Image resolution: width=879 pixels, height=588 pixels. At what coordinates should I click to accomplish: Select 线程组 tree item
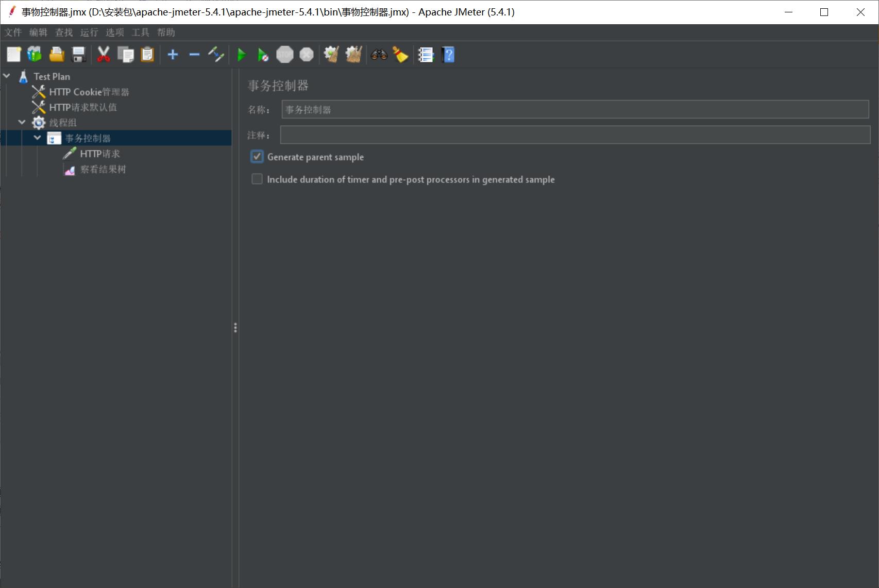coord(63,123)
